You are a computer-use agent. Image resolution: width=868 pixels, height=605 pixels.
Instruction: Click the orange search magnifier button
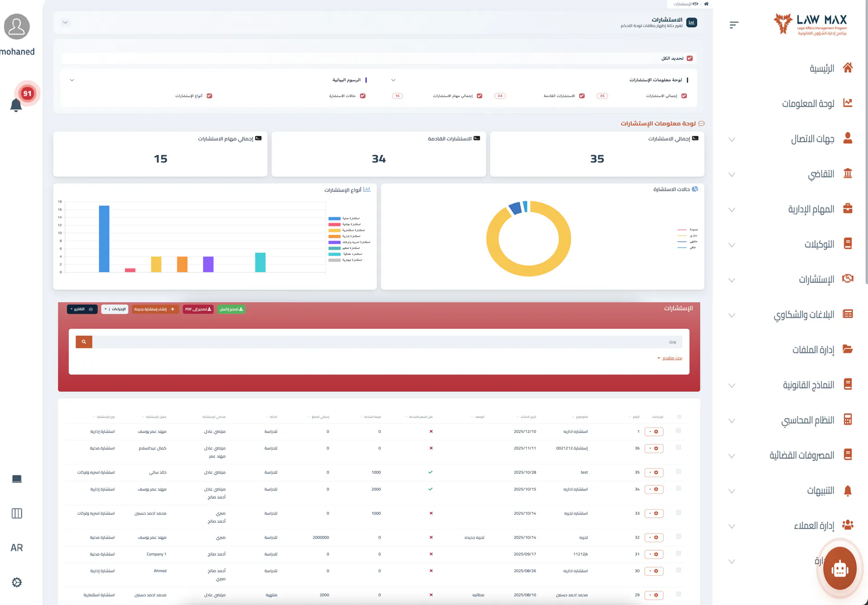coord(84,342)
